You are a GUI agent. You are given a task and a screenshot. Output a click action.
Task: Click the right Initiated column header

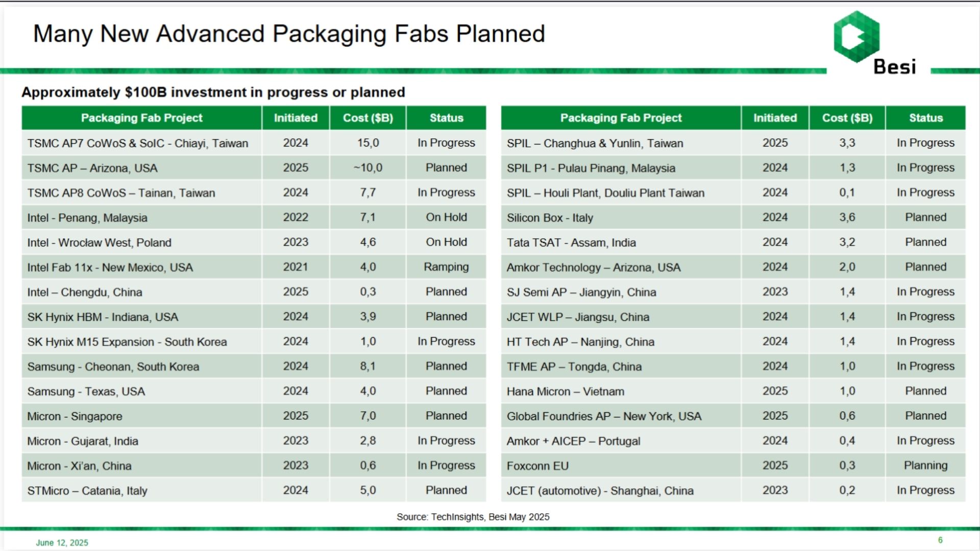tap(775, 118)
